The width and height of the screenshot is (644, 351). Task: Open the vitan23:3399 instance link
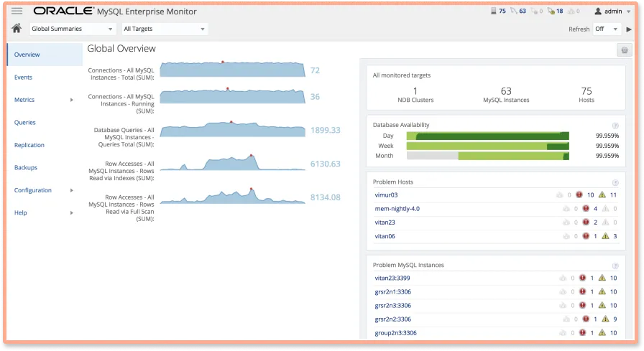(392, 278)
